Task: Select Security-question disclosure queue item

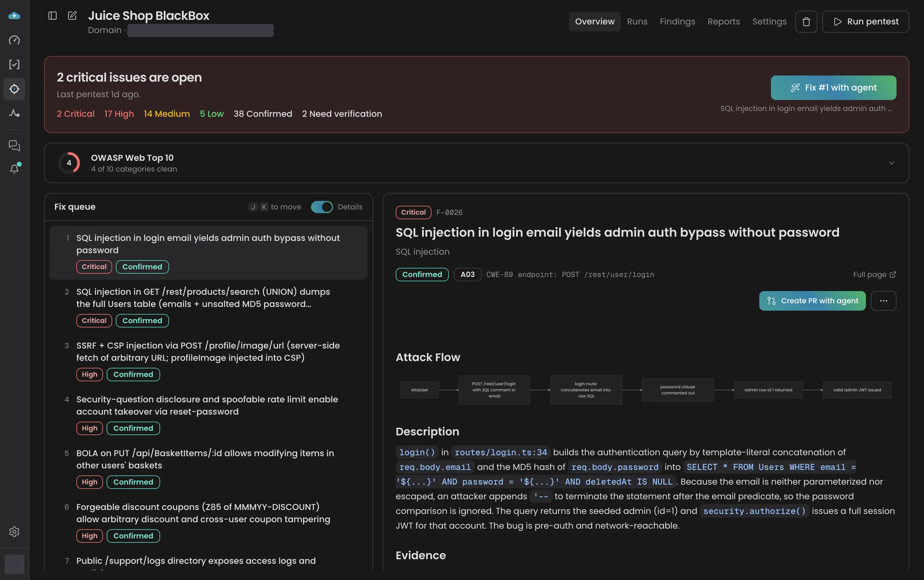Action: pyautogui.click(x=208, y=414)
